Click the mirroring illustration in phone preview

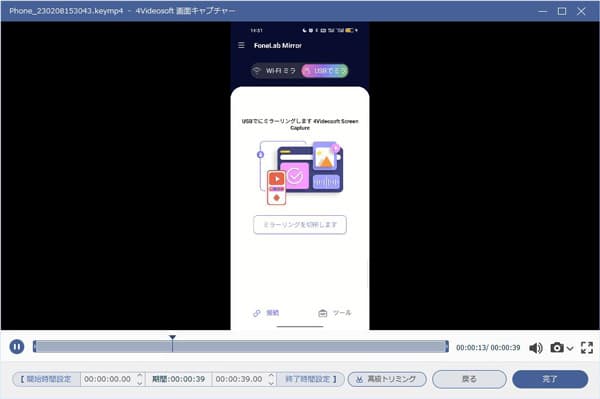coord(300,173)
